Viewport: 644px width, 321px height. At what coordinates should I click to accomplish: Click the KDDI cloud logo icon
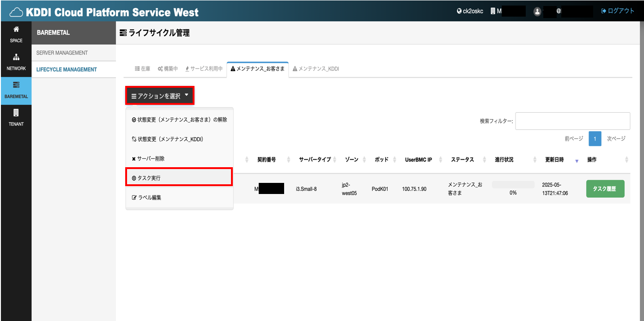16,12
